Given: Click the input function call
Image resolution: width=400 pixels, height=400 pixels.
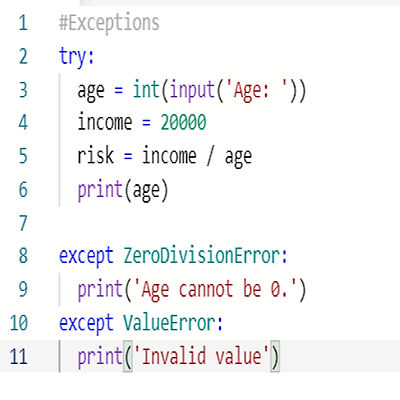Looking at the screenshot, I should pyautogui.click(x=192, y=90).
